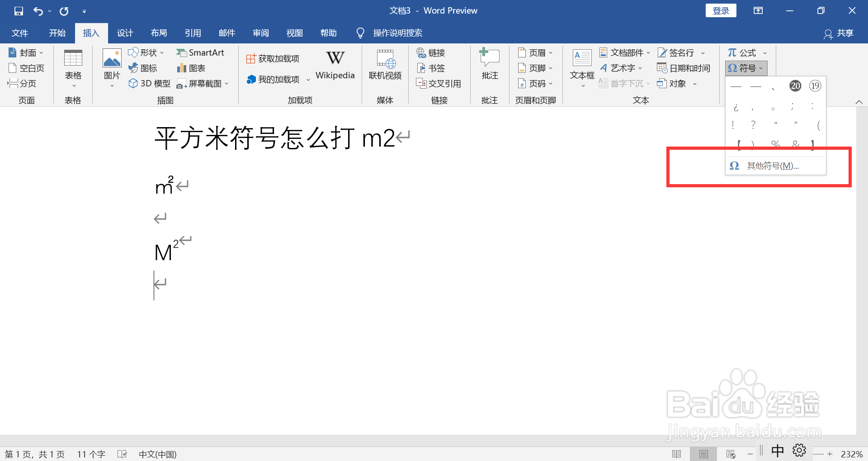The height and width of the screenshot is (461, 868).
Task: Open word count from status bar (11 个字)
Action: (x=90, y=454)
